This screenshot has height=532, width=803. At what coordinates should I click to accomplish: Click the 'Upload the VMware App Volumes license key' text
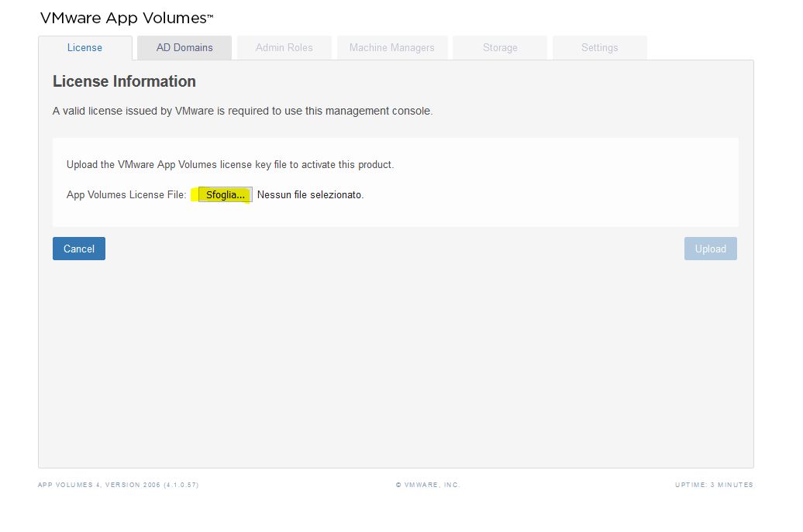tap(230, 165)
